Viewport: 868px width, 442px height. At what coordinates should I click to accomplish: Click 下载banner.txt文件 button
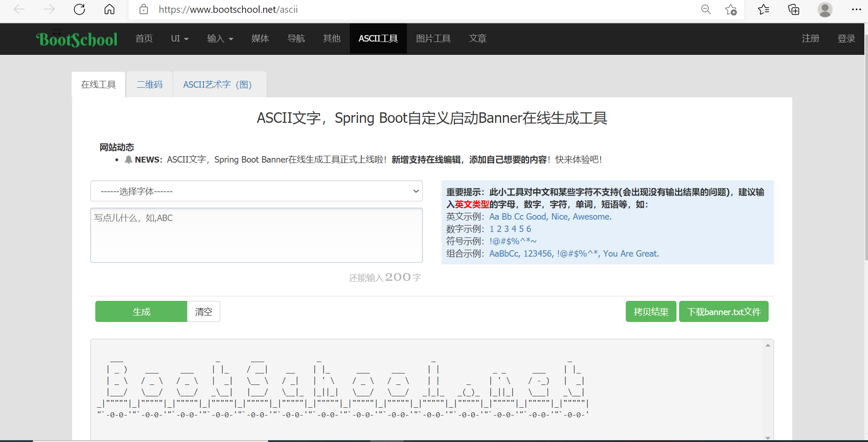click(x=724, y=311)
